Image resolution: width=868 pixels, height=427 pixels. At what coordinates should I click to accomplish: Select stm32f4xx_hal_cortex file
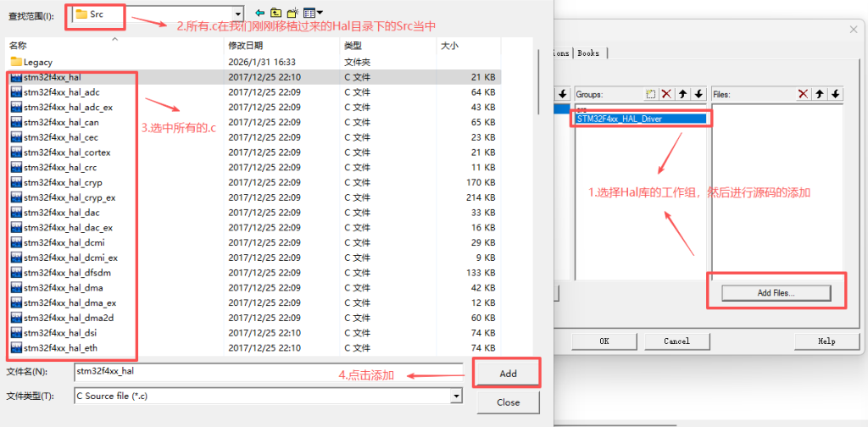click(x=67, y=152)
